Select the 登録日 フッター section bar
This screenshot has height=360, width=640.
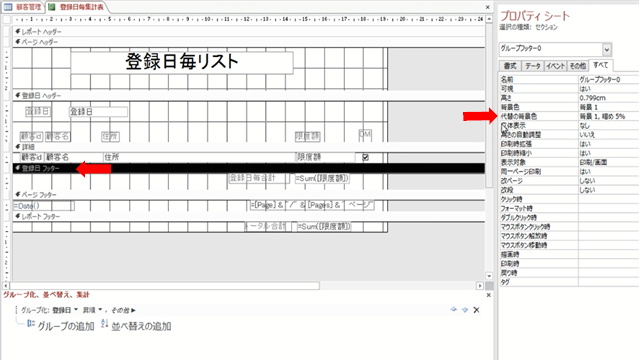point(249,168)
